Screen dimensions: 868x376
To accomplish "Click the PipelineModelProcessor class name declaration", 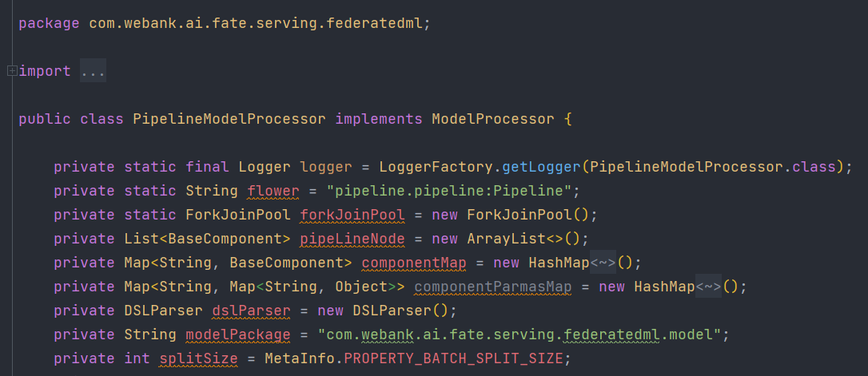I will [x=229, y=119].
